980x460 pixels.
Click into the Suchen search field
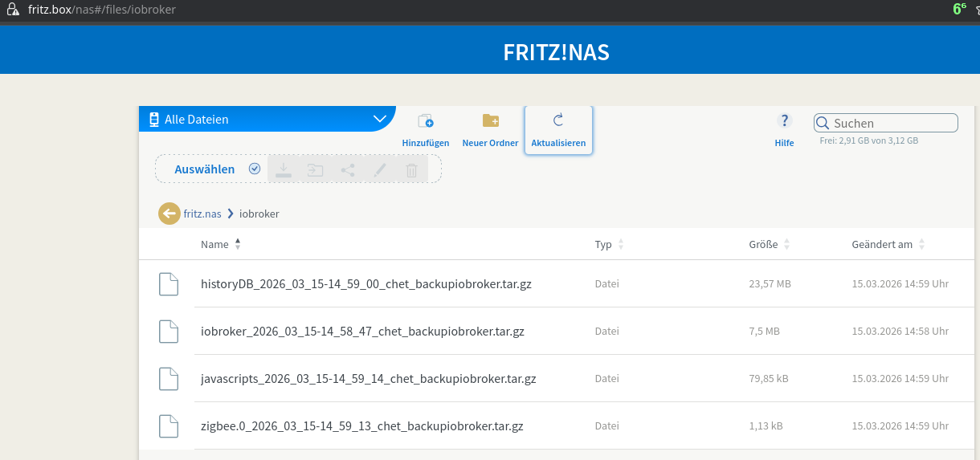886,123
